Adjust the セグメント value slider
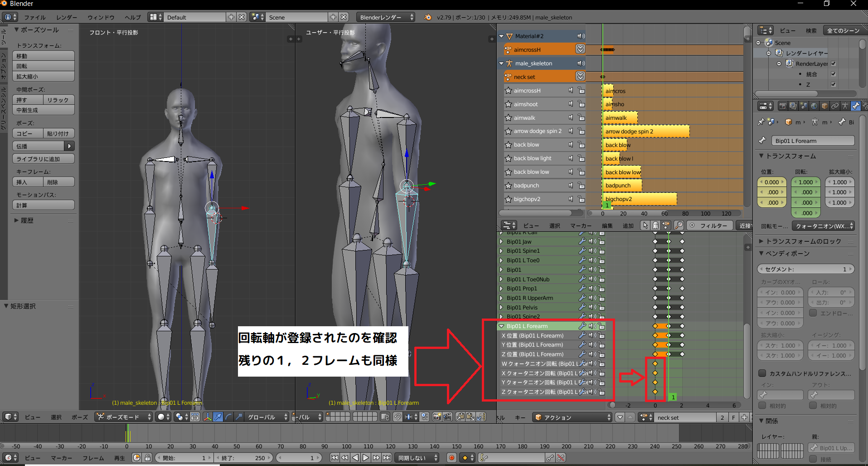The width and height of the screenshot is (868, 466). pos(806,269)
